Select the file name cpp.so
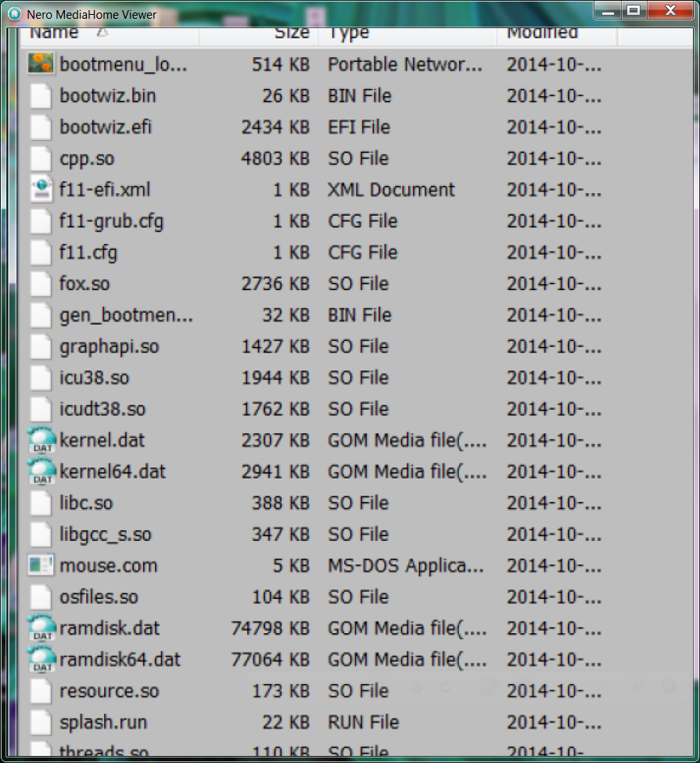 (87, 159)
